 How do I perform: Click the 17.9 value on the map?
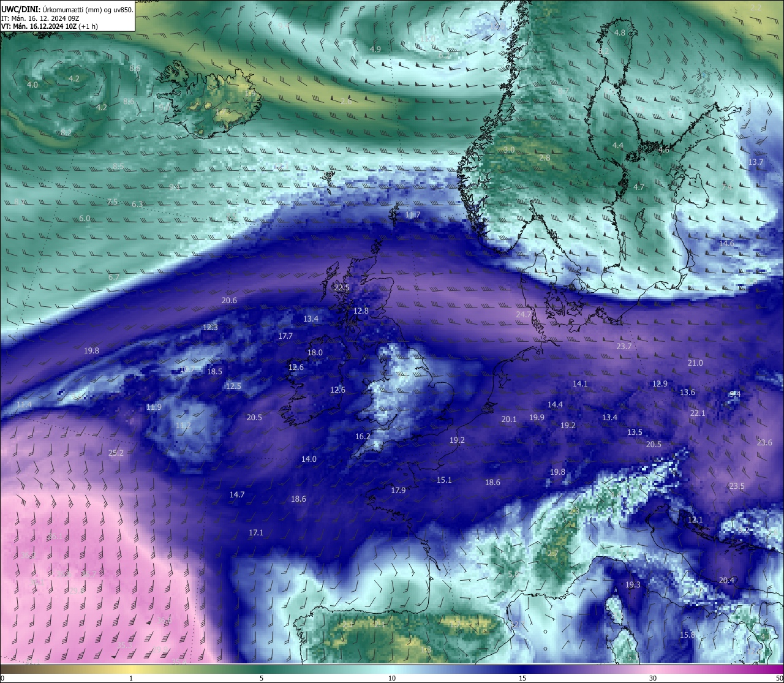point(398,491)
